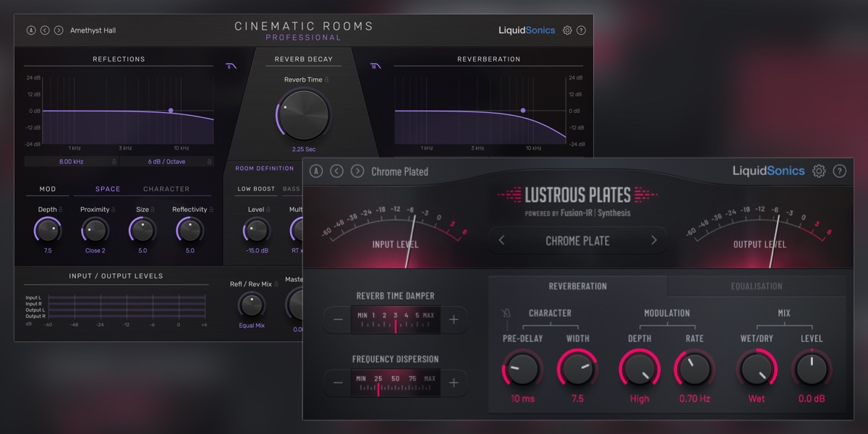The height and width of the screenshot is (434, 868).
Task: Go to previous preset in Cinematic Rooms
Action: click(45, 30)
